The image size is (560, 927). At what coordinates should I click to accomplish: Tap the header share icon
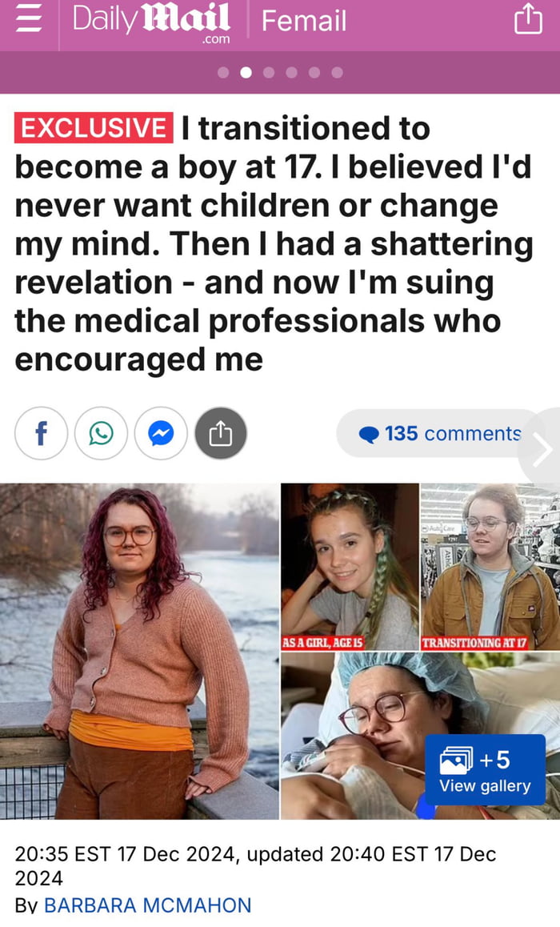point(528,19)
